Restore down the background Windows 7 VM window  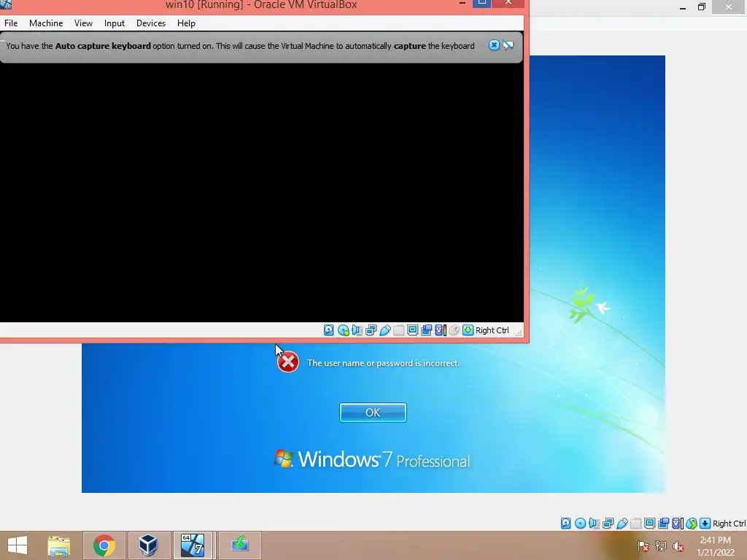pyautogui.click(x=702, y=7)
